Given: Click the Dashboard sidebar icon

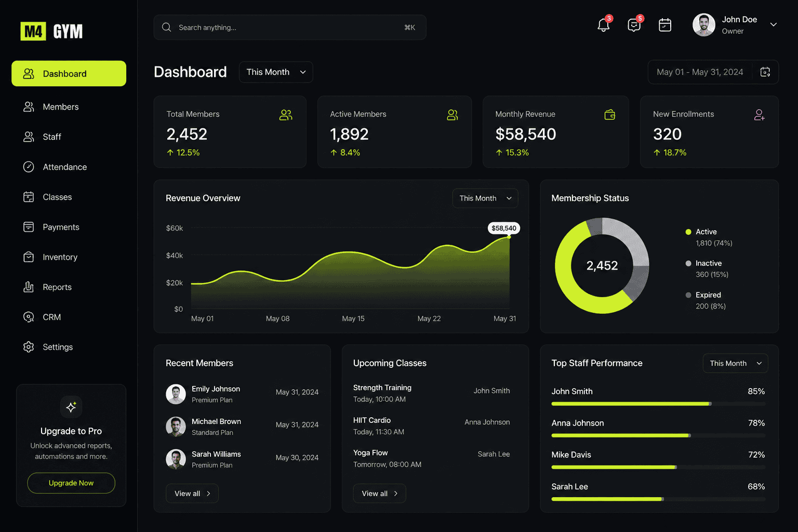Looking at the screenshot, I should click(x=29, y=74).
